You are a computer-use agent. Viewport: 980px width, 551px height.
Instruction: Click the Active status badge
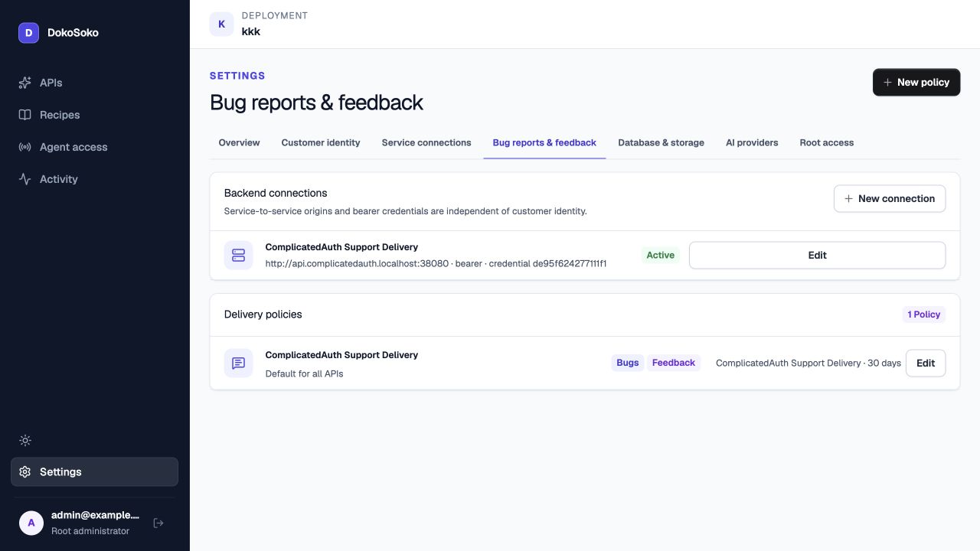pyautogui.click(x=660, y=255)
